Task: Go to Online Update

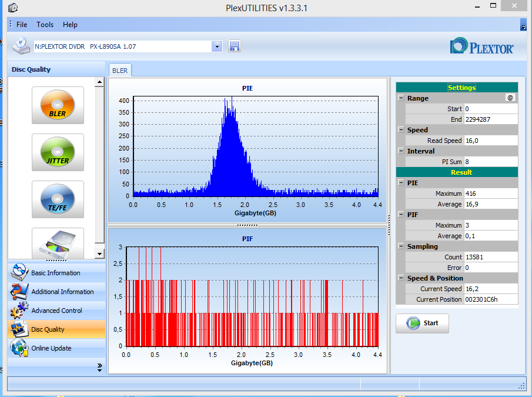Action: (x=56, y=348)
